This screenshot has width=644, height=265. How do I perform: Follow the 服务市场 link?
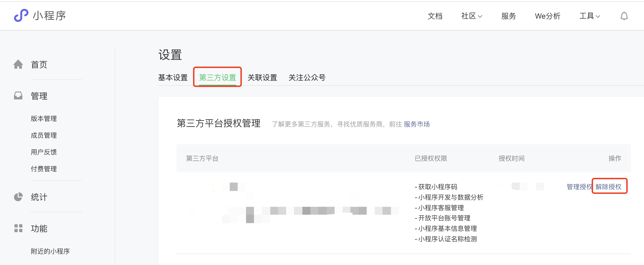[417, 124]
